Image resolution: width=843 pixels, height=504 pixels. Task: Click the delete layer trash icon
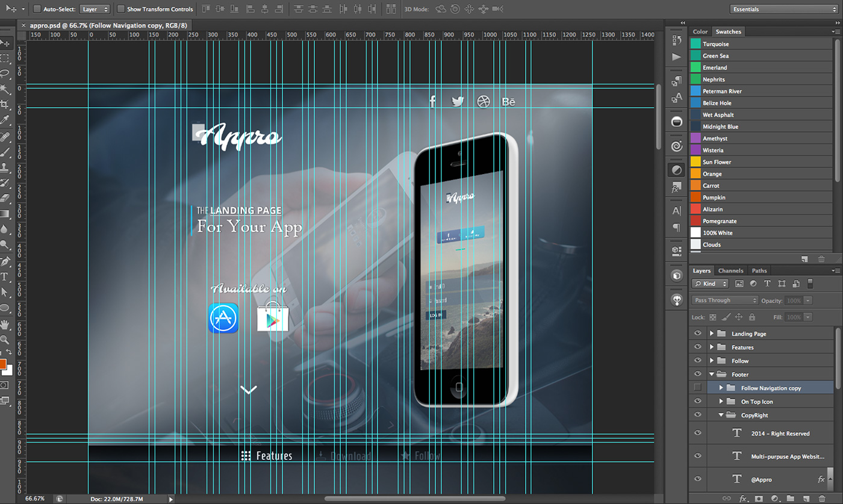coord(821,499)
